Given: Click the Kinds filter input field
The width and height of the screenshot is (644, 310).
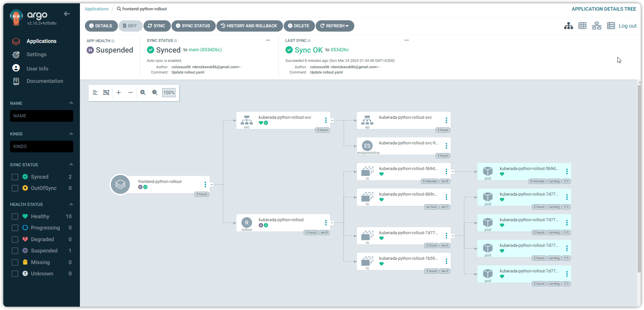Looking at the screenshot, I should click(x=42, y=146).
